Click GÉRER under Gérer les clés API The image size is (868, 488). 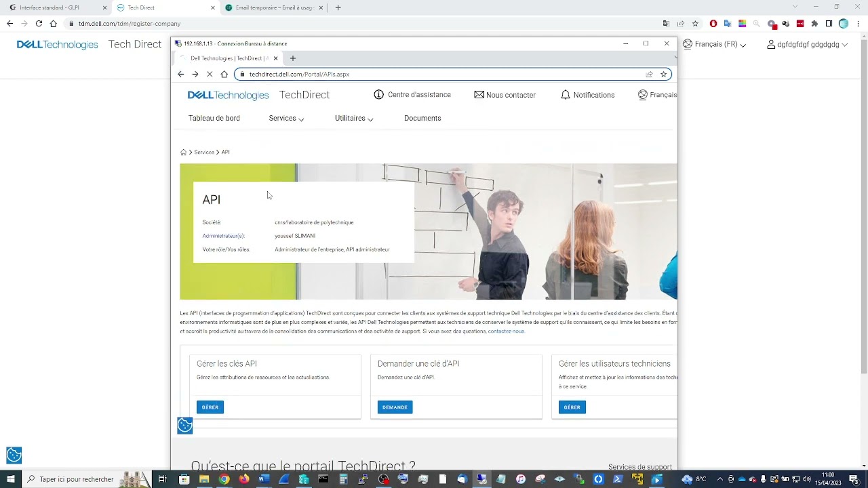[x=210, y=407]
